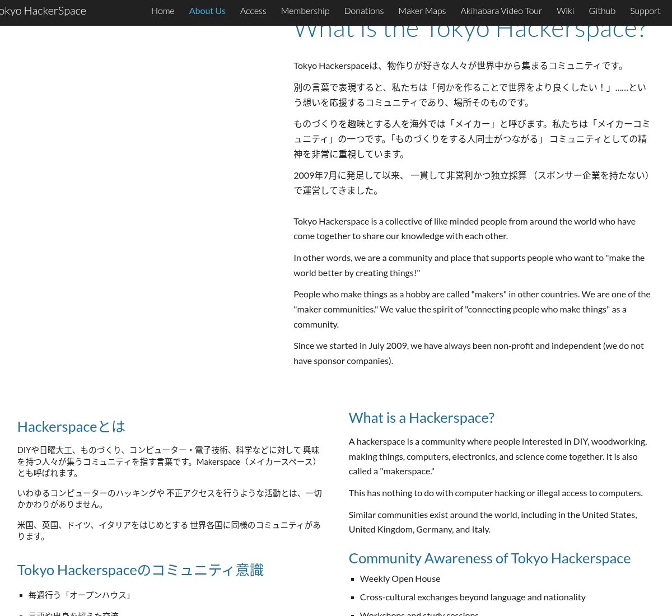Click the '毎週行う「オープンハウス」' list item

[82, 595]
